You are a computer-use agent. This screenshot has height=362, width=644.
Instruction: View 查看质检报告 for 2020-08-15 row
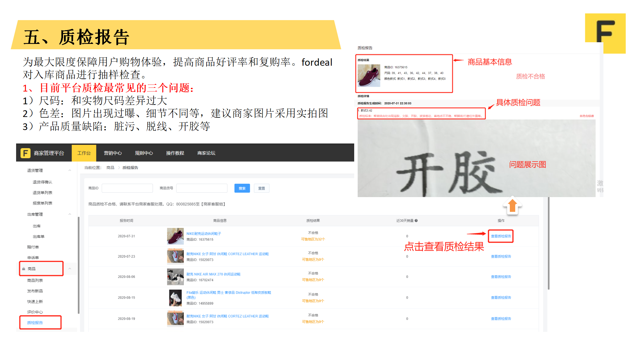tap(501, 298)
